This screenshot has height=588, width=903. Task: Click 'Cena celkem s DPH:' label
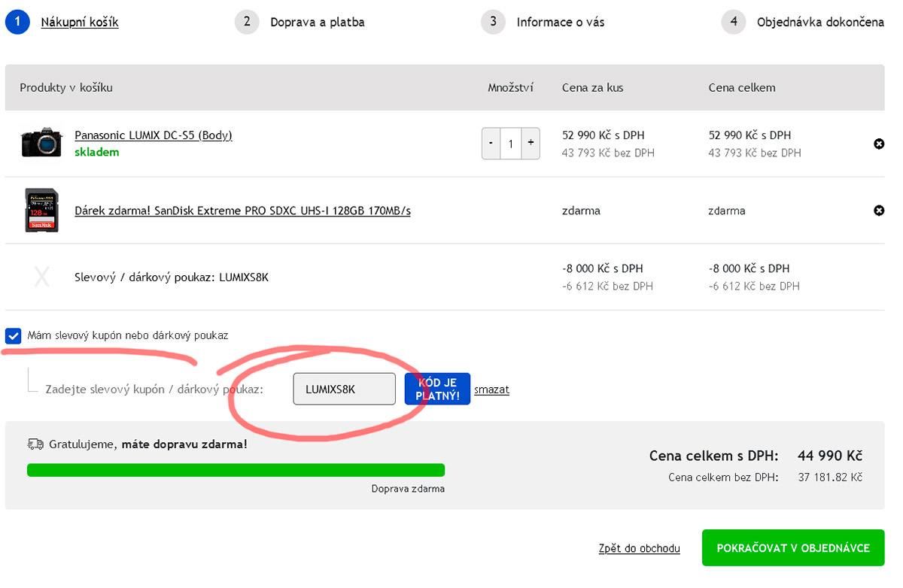(x=713, y=456)
